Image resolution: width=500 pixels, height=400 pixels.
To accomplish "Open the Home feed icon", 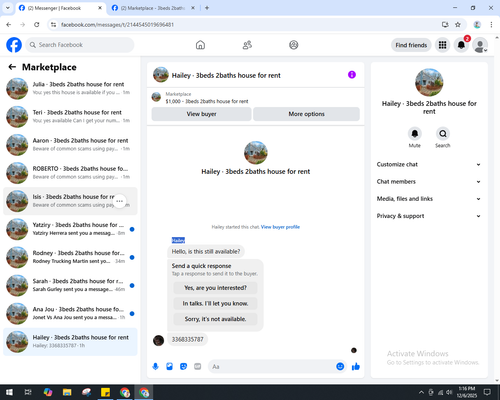I will pos(200,45).
